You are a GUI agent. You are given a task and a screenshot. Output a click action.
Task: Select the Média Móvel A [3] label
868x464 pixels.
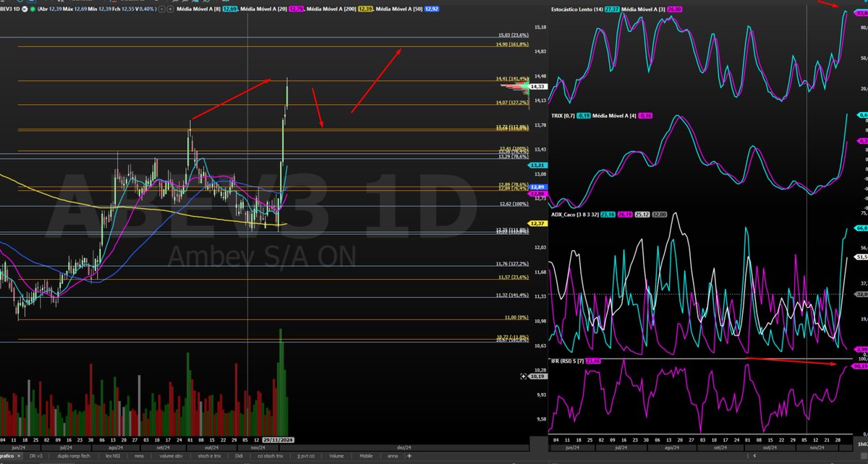pos(643,9)
